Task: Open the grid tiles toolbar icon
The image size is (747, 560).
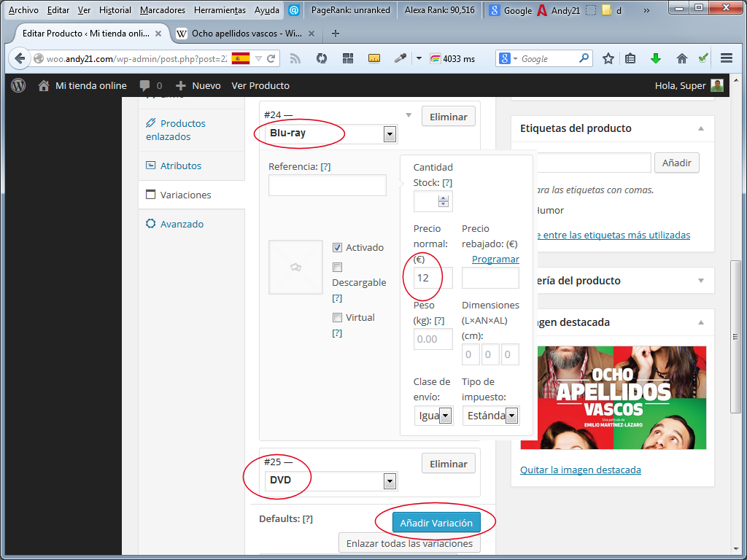Action: (348, 58)
